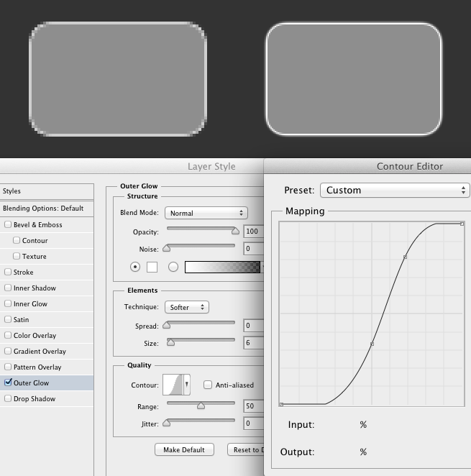Click the Spread value field
The height and width of the screenshot is (476, 471).
(254, 326)
